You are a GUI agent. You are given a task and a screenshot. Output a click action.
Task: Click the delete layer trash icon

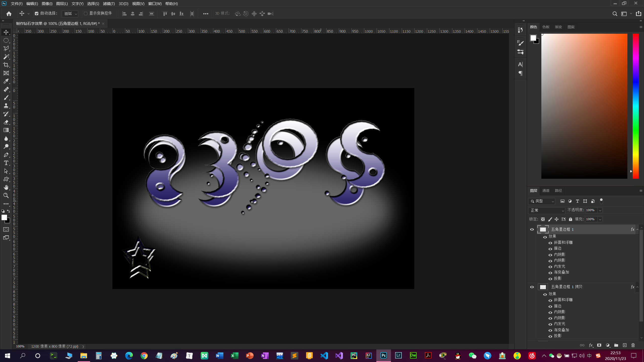(633, 345)
